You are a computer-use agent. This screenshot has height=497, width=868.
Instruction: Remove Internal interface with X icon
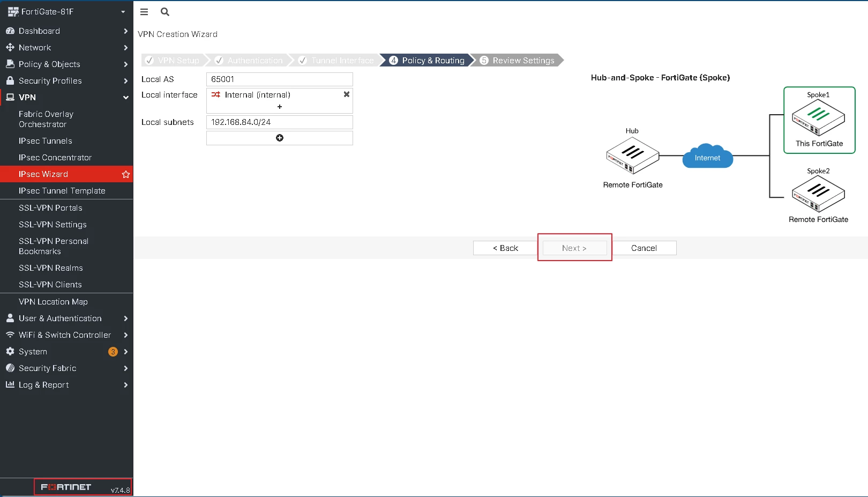pos(347,94)
